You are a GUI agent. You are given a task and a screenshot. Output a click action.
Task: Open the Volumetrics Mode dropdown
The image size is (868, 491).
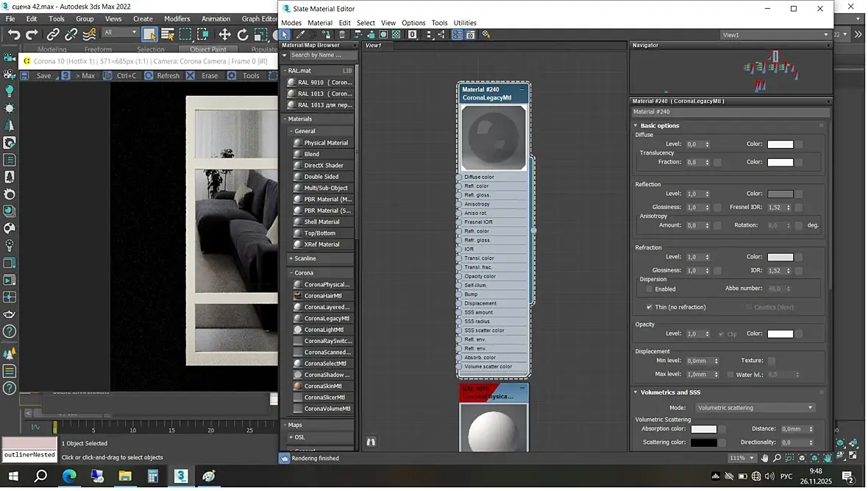(x=755, y=408)
